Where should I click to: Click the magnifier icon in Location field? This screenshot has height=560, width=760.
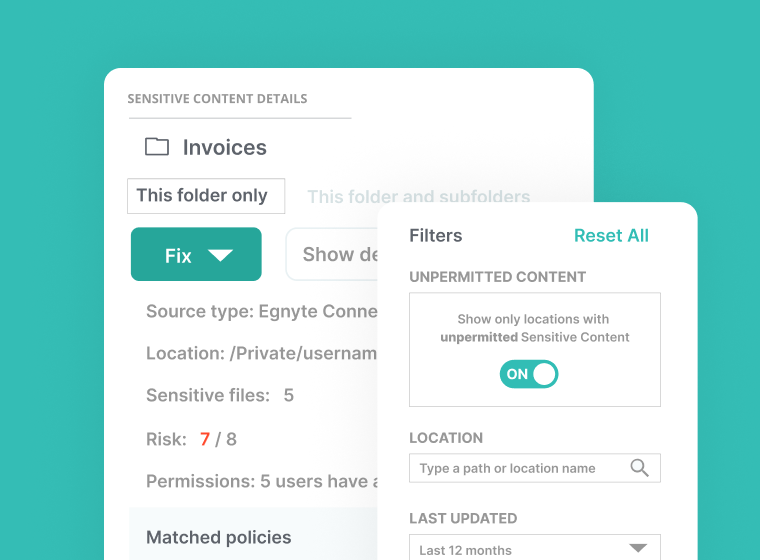(639, 468)
